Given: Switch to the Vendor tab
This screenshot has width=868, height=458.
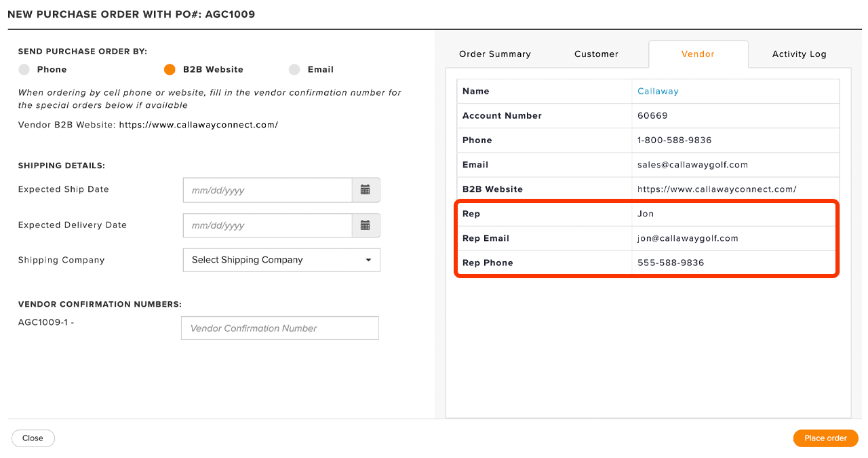Looking at the screenshot, I should pyautogui.click(x=698, y=54).
